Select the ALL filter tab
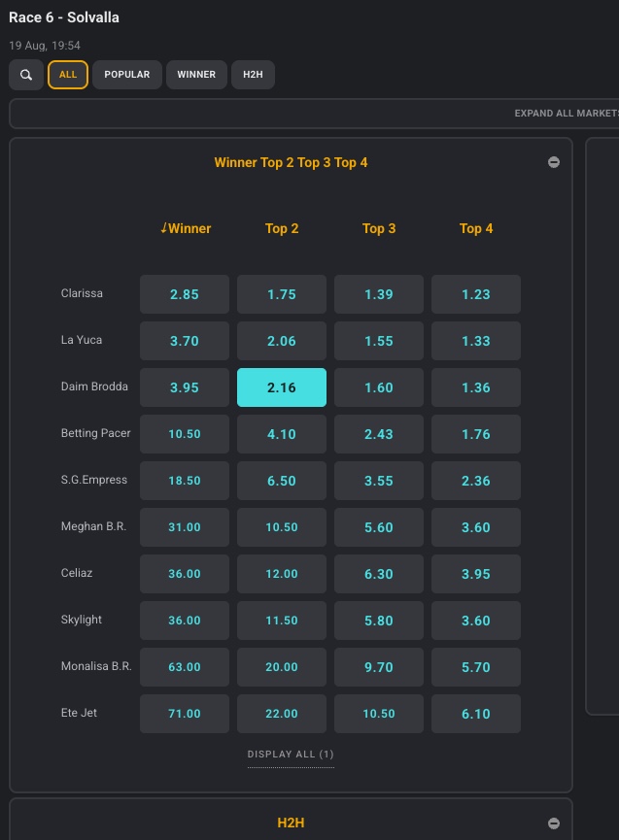This screenshot has height=840, width=619. [x=67, y=75]
